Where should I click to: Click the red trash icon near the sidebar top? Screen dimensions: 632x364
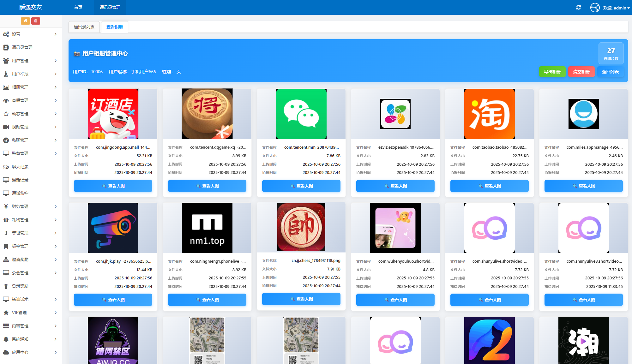[35, 21]
